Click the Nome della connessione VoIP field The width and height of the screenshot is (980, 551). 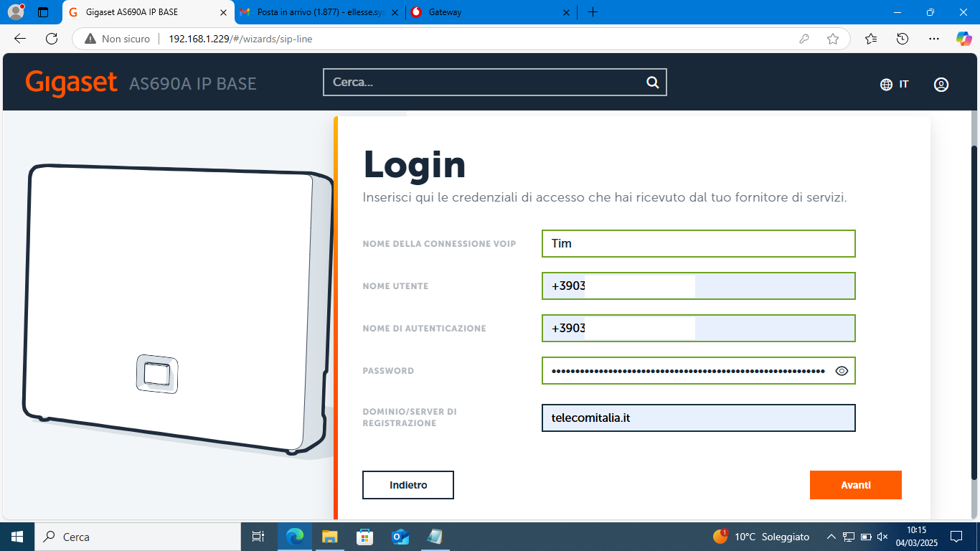(x=699, y=243)
